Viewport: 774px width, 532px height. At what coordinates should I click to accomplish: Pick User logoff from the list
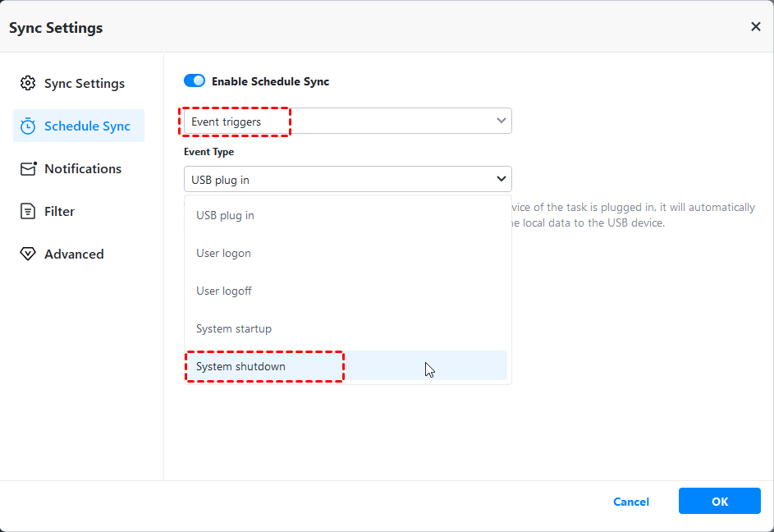(x=223, y=291)
